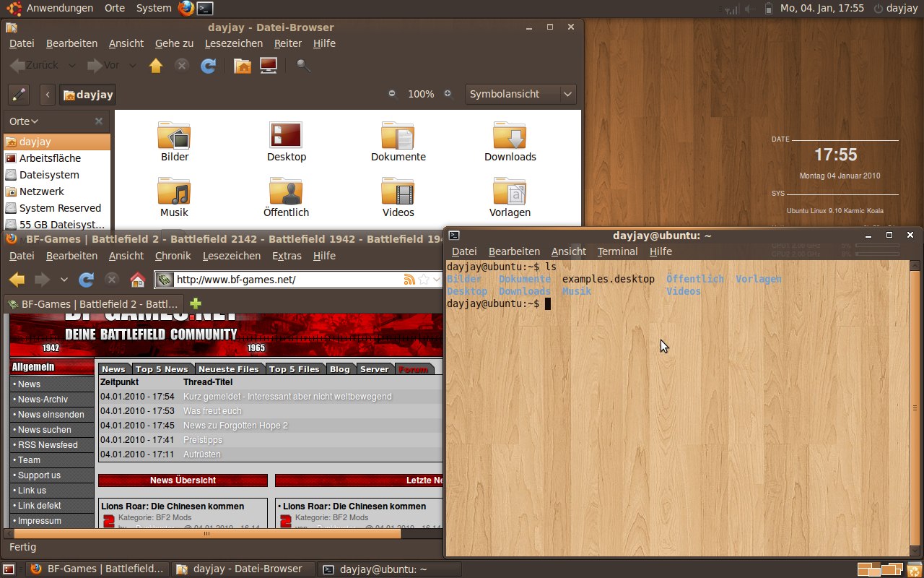Select the BF-Games browser tab
Screen dimensions: 924x578
click(93, 304)
